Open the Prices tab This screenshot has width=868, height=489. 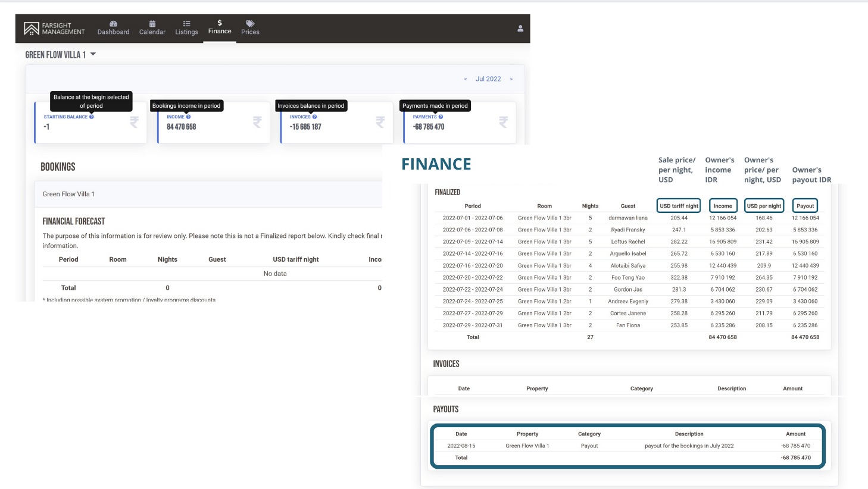coord(250,28)
